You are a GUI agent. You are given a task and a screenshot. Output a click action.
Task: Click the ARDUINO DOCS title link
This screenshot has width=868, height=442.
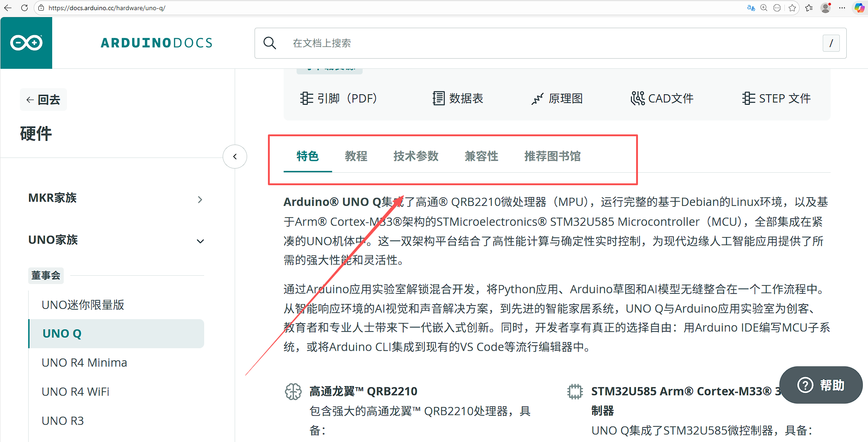157,43
